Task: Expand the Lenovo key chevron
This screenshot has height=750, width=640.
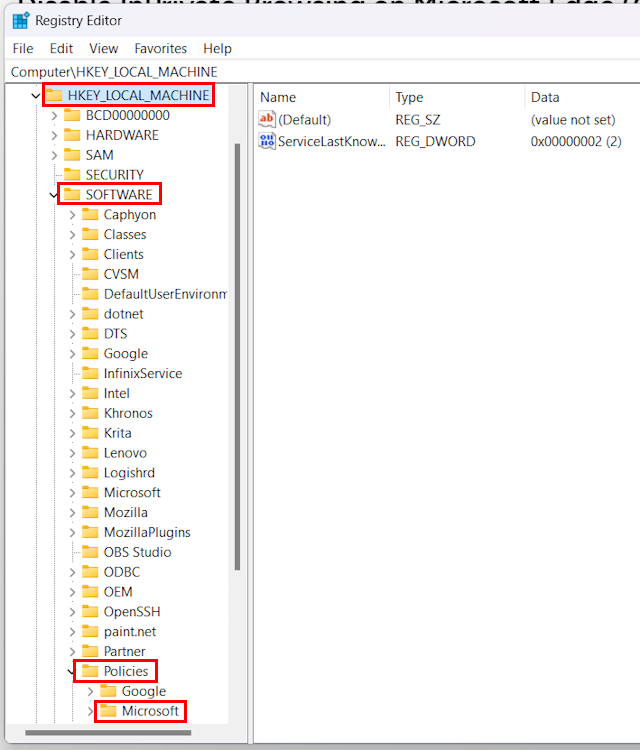Action: click(x=72, y=453)
